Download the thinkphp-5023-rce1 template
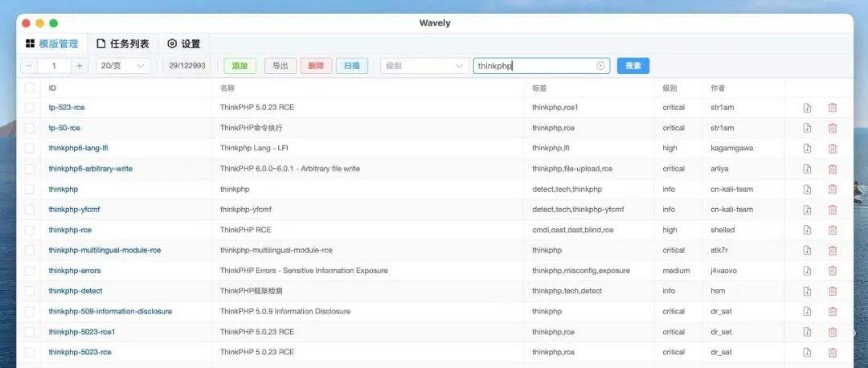Viewport: 868px width, 368px height. (807, 332)
